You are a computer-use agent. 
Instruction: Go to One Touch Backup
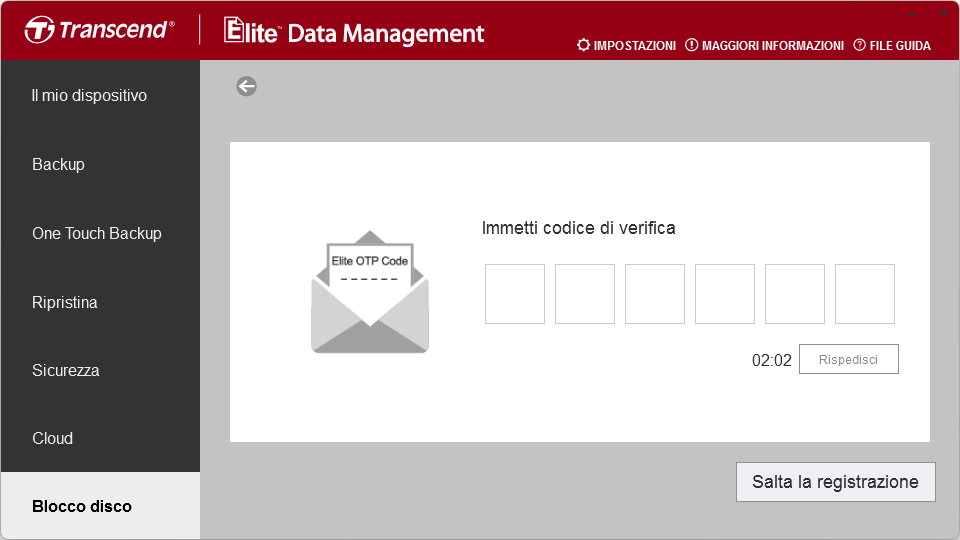[100, 233]
